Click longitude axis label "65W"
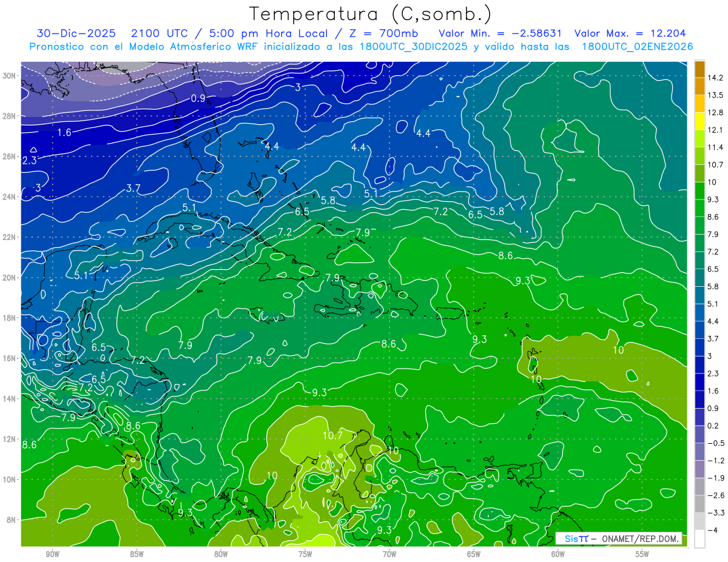Viewport: 728px width, 562px height. point(474,554)
